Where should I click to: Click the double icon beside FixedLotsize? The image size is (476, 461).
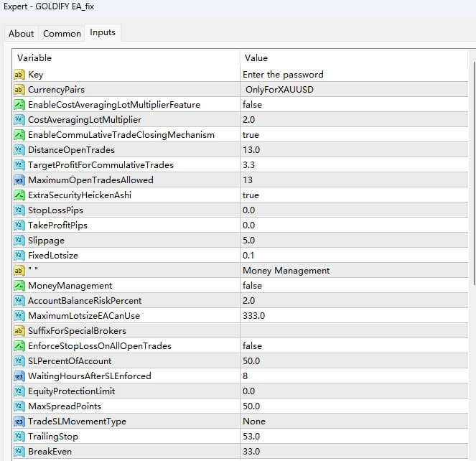[19, 256]
